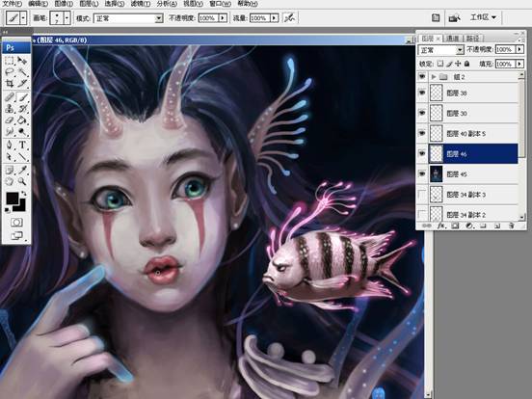Select the Lasso tool

(10, 72)
